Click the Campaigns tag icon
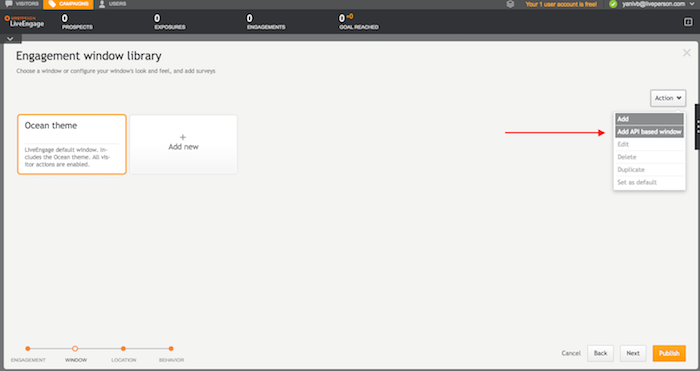This screenshot has width=700, height=371. pos(52,4)
